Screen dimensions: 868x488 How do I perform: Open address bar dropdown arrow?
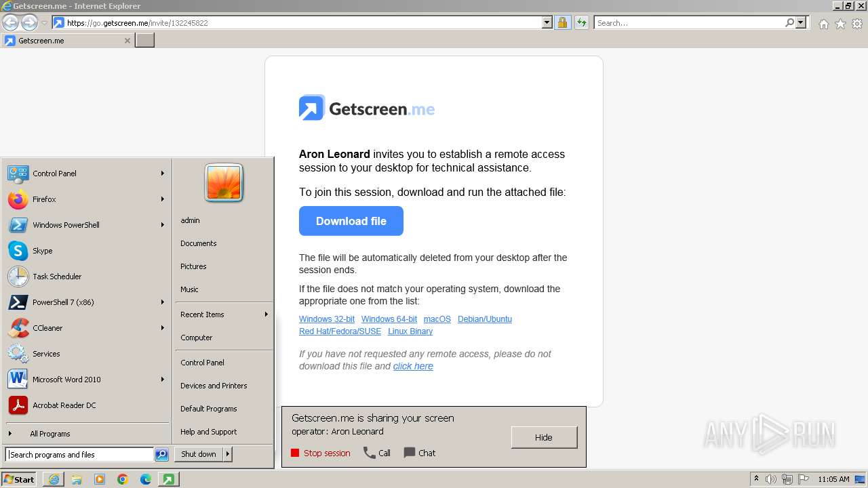tap(547, 23)
